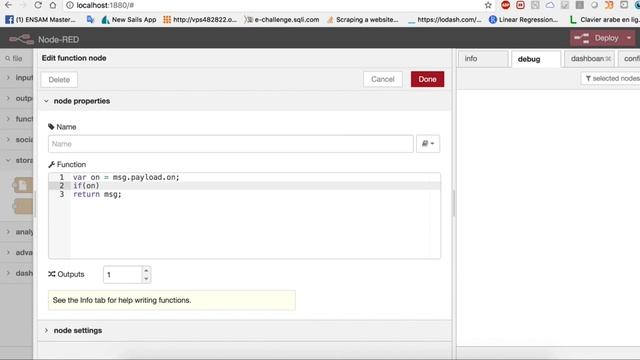The image size is (640, 360).
Task: Open the e-challenge.sqli.com bookmark
Action: click(x=282, y=20)
